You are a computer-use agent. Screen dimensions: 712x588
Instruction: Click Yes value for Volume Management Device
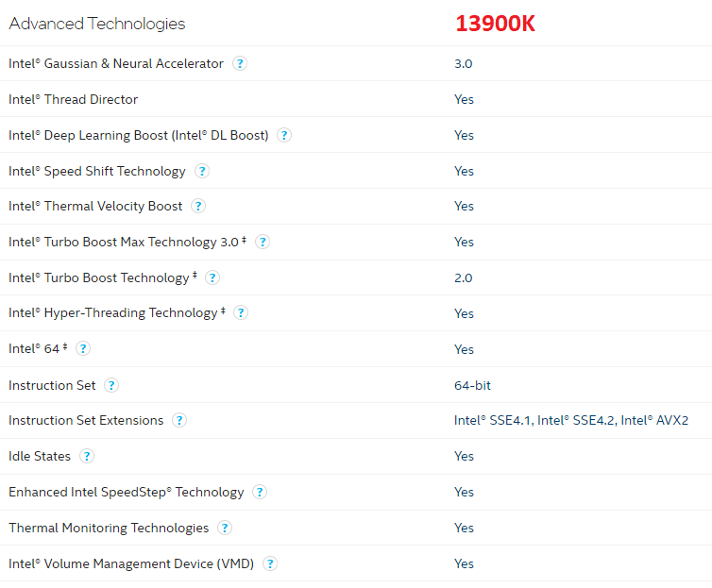[x=464, y=564]
